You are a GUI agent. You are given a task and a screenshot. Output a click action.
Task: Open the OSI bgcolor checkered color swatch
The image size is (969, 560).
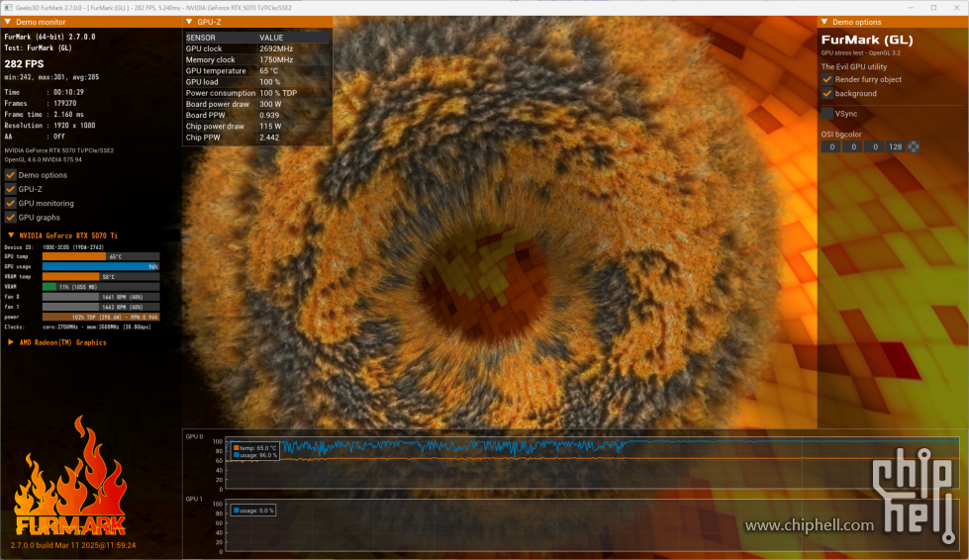click(914, 147)
